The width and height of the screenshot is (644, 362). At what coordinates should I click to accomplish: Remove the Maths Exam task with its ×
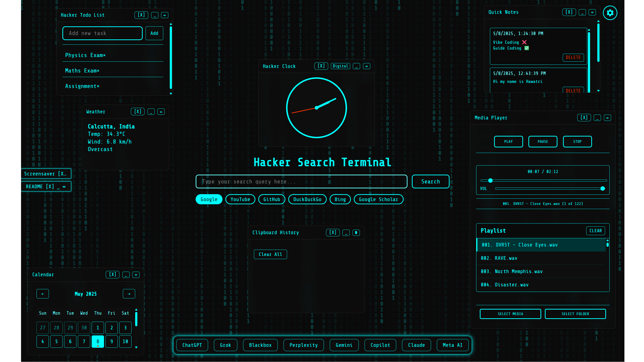(x=98, y=71)
